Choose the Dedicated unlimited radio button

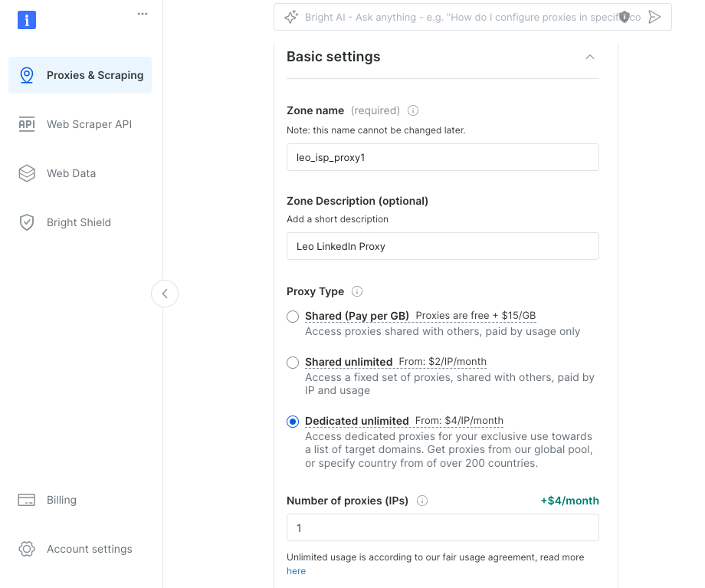coord(293,422)
